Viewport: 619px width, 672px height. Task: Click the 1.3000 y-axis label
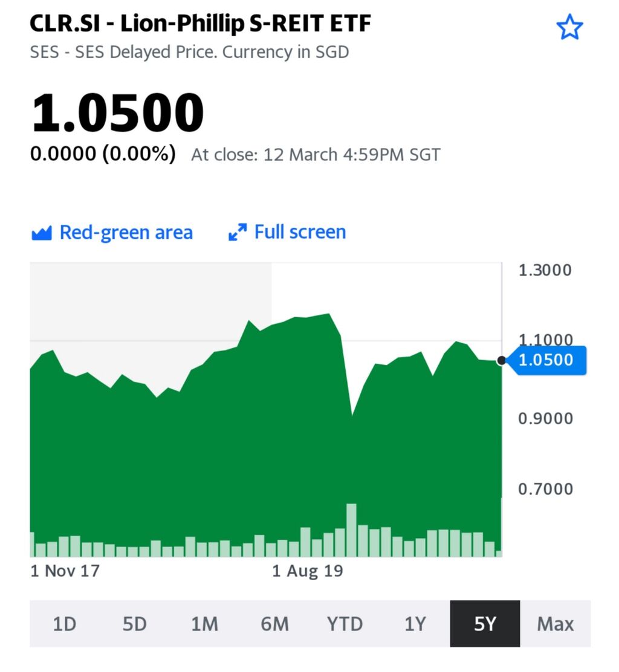[x=545, y=270]
